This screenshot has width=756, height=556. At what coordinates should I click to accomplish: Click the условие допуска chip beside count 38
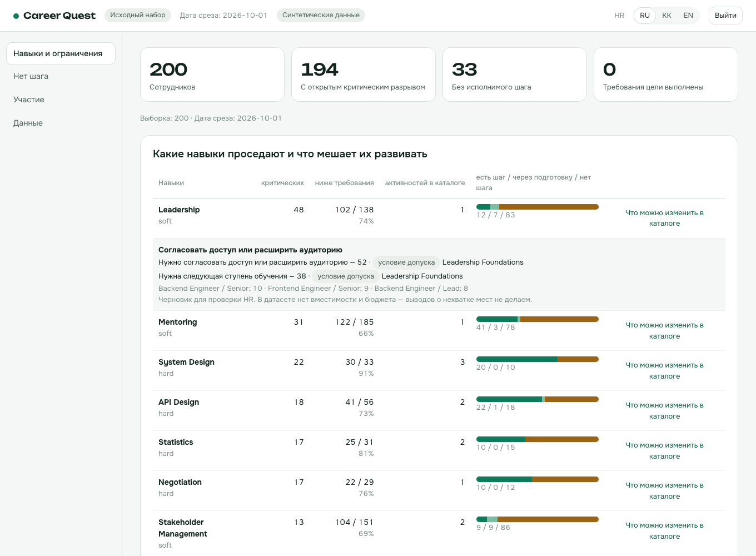pyautogui.click(x=346, y=276)
